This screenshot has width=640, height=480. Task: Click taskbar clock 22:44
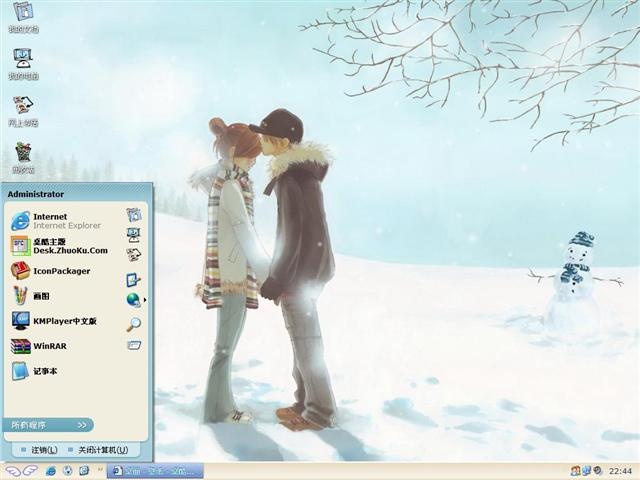click(x=620, y=471)
